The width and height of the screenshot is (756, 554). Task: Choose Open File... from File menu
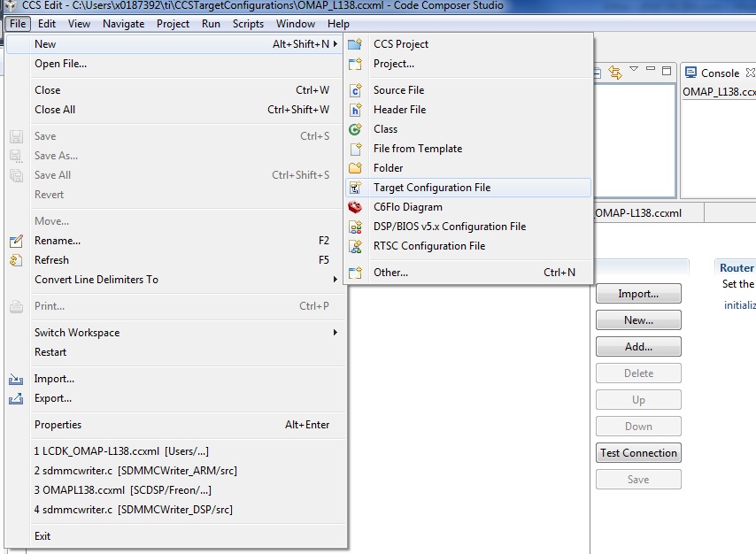176,64
